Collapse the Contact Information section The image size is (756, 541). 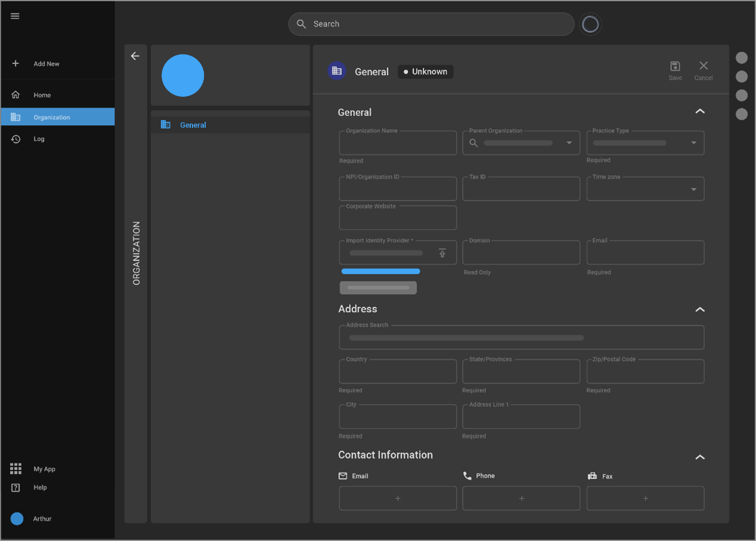700,457
